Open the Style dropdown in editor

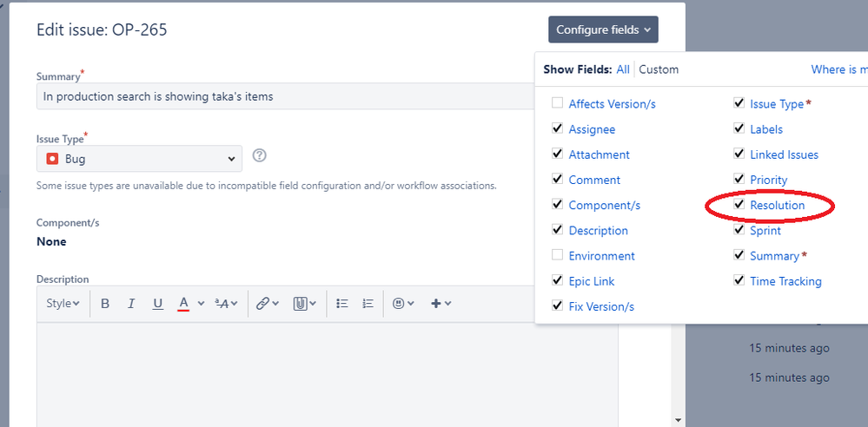click(63, 303)
